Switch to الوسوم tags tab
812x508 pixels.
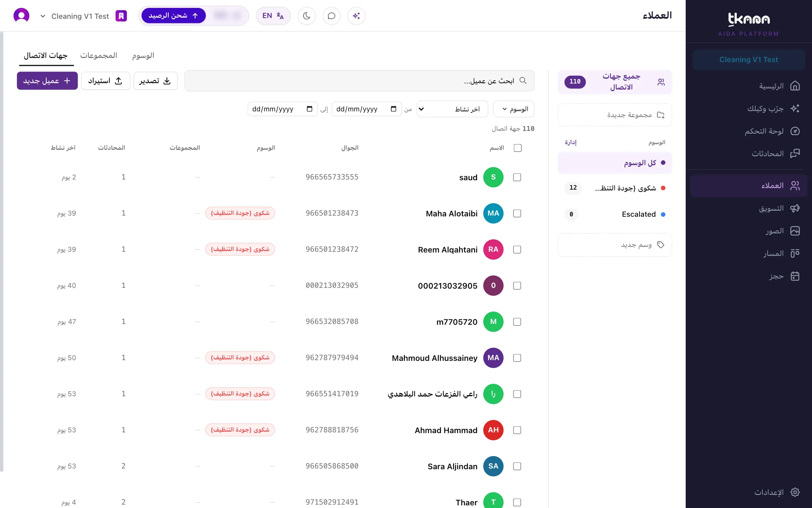tap(143, 56)
